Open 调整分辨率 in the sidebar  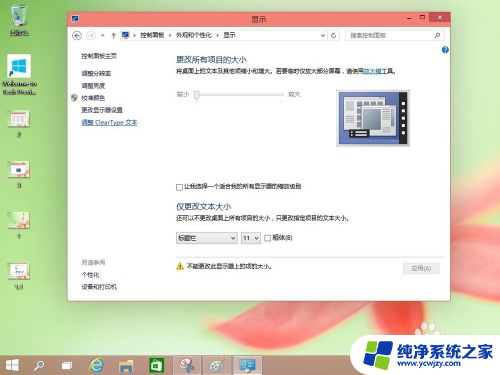[96, 73]
